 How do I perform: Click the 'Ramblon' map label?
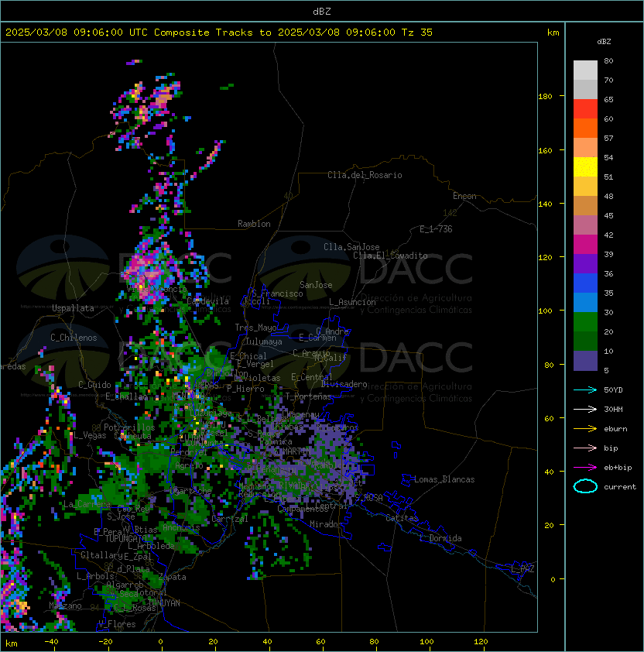point(254,224)
